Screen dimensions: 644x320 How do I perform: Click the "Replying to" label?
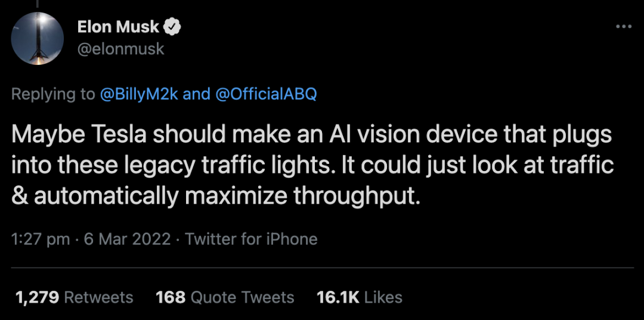pos(54,94)
